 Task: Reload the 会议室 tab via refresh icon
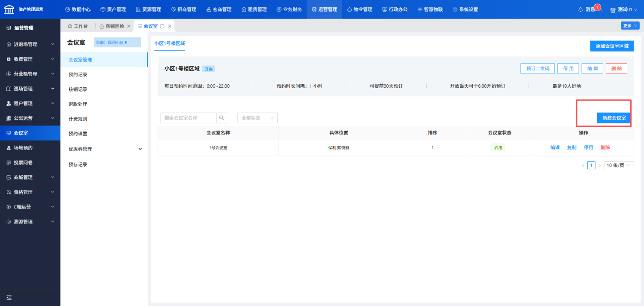coord(162,26)
